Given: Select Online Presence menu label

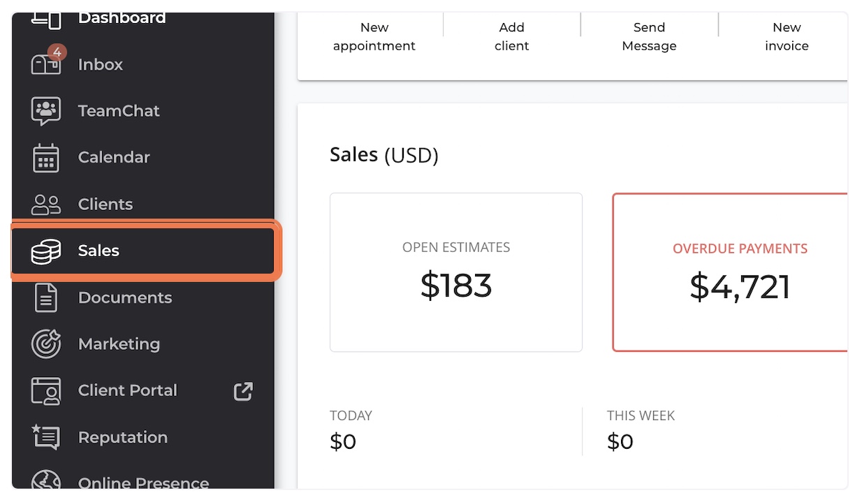Looking at the screenshot, I should pyautogui.click(x=143, y=483).
